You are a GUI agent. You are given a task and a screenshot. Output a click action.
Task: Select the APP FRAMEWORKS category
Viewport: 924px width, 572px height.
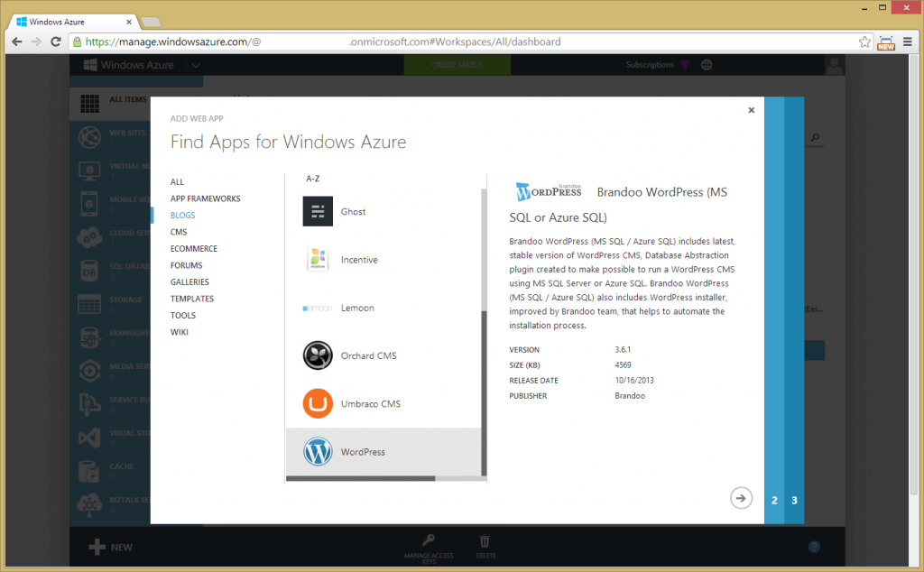pos(205,198)
